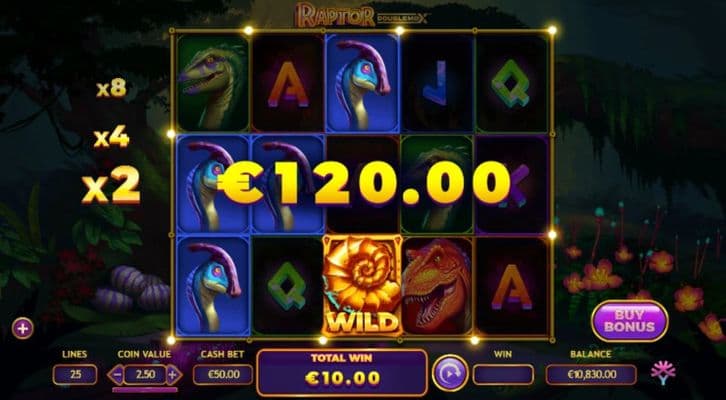
Task: Click the purple plus menu icon
Action: coord(23,328)
